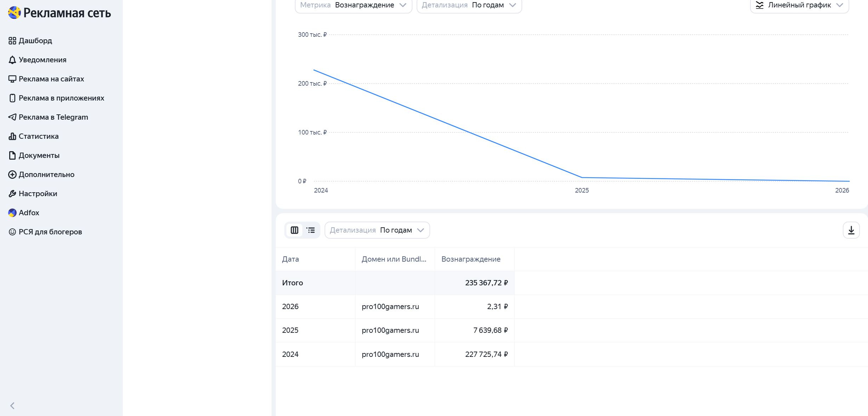Open Реклама в приложениях section

click(x=61, y=98)
